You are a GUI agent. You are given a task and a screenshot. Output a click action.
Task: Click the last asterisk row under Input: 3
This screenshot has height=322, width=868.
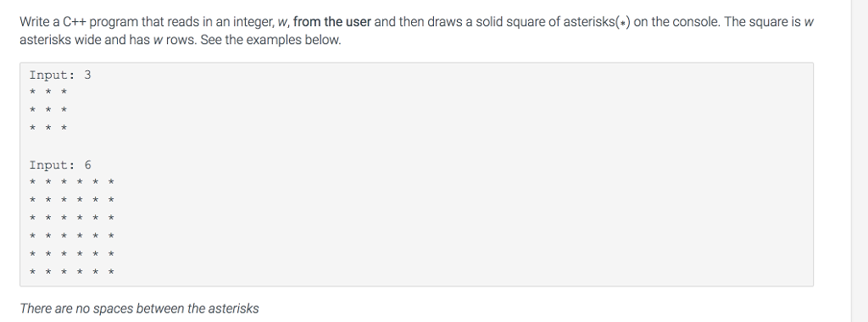(48, 128)
